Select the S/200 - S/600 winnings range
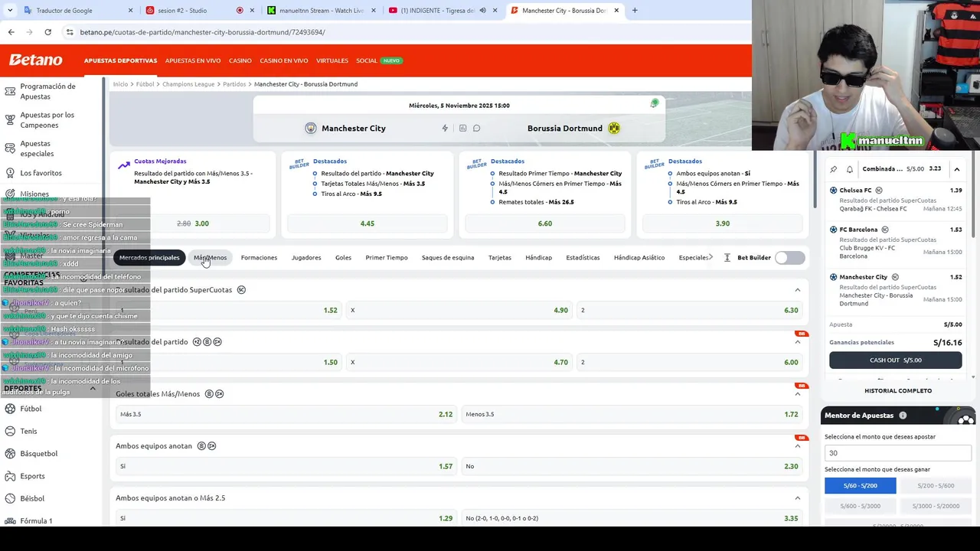The width and height of the screenshot is (980, 551). pyautogui.click(x=936, y=486)
